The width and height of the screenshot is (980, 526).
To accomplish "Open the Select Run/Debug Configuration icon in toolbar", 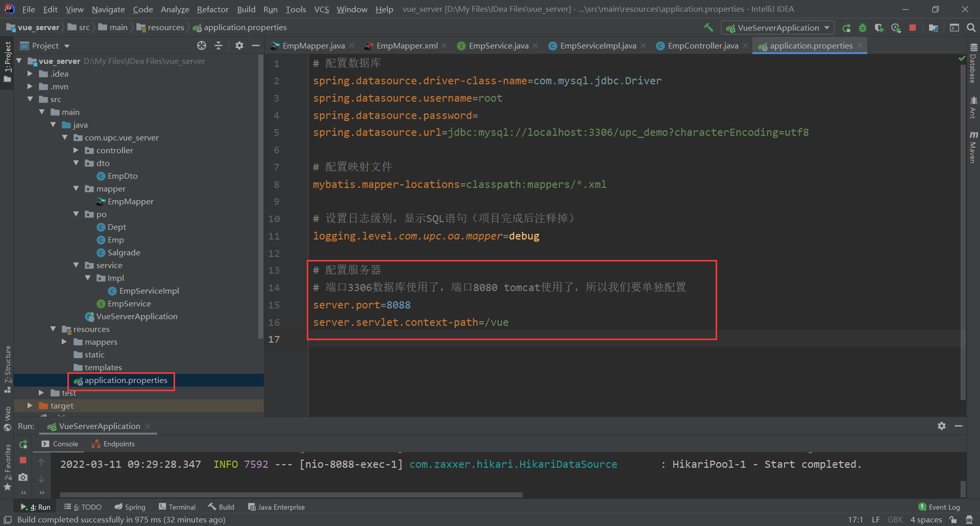I will [x=954, y=28].
